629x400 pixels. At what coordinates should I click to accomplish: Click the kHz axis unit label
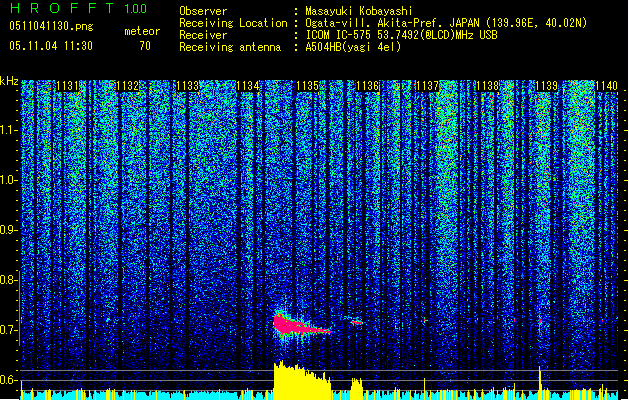pyautogui.click(x=9, y=81)
